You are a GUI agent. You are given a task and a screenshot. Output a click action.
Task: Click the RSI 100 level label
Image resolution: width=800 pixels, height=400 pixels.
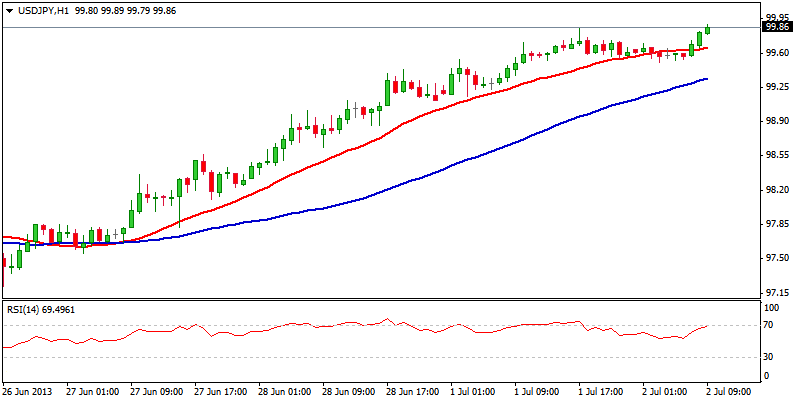pyautogui.click(x=772, y=308)
